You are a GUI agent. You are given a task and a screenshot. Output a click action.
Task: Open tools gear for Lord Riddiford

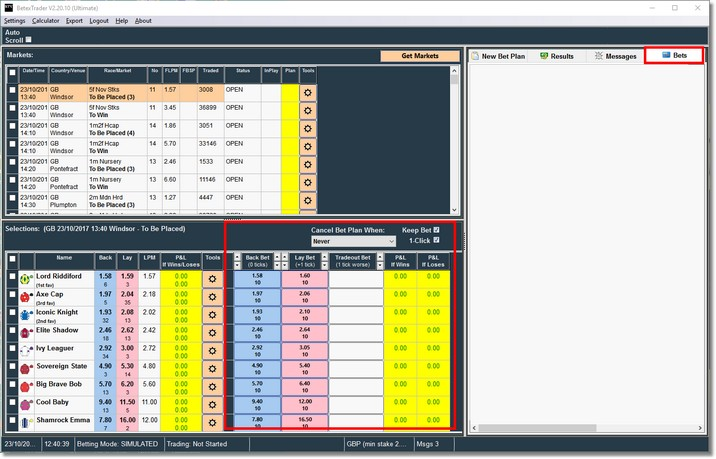coord(212,279)
